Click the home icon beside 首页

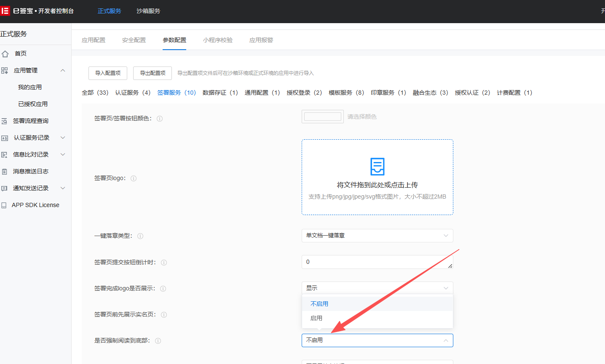[5, 54]
